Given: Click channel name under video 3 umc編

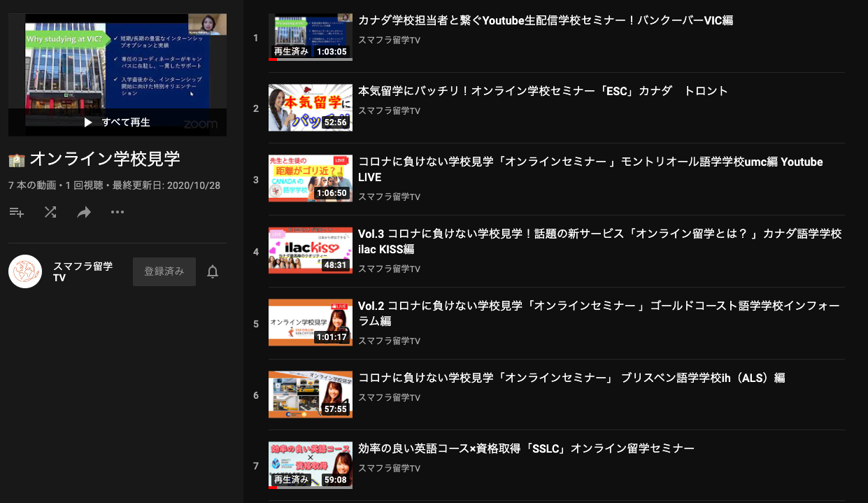Looking at the screenshot, I should tap(389, 197).
